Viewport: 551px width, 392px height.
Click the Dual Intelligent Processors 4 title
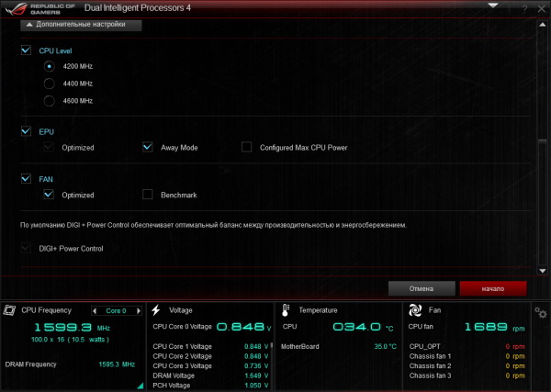click(138, 8)
